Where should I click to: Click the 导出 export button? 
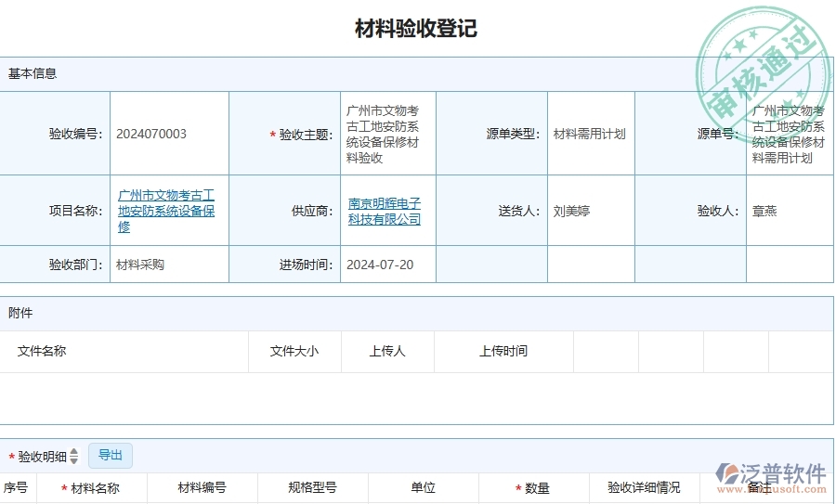(111, 455)
